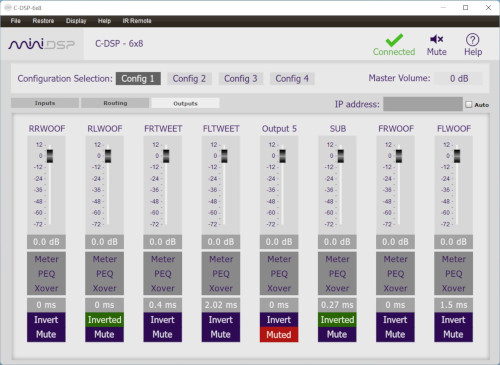Open Xover settings for FLTWEET
The width and height of the screenshot is (500, 365).
click(x=221, y=288)
